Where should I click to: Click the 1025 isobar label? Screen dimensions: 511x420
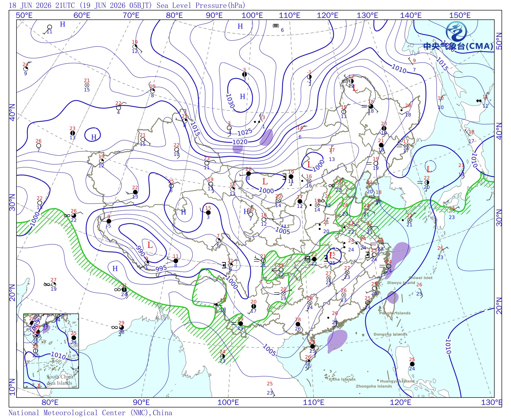click(x=245, y=132)
